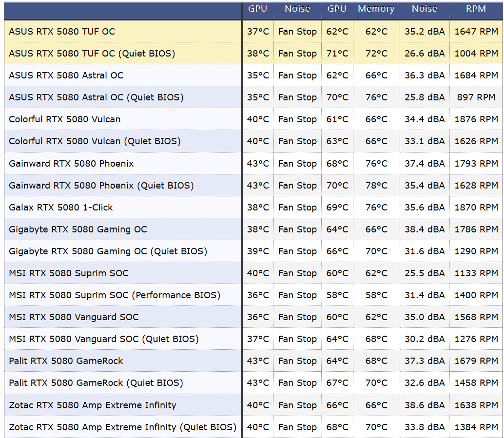The height and width of the screenshot is (438, 504).
Task: Click the 30.2 dBA noise value
Action: (x=425, y=339)
